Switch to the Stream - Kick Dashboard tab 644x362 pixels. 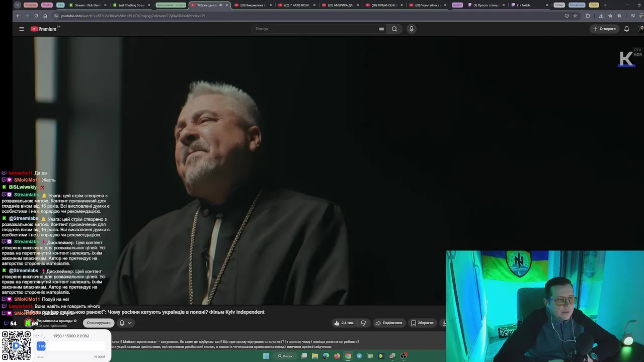pos(88,5)
